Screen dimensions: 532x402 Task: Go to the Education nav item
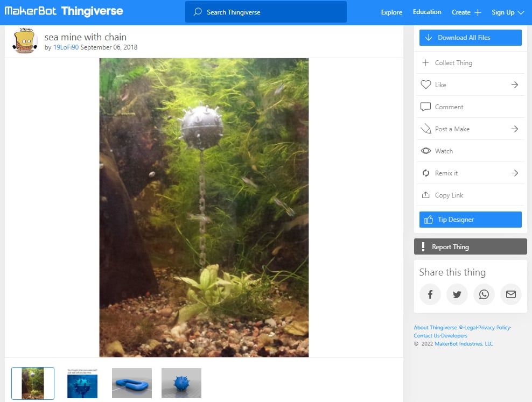point(426,12)
